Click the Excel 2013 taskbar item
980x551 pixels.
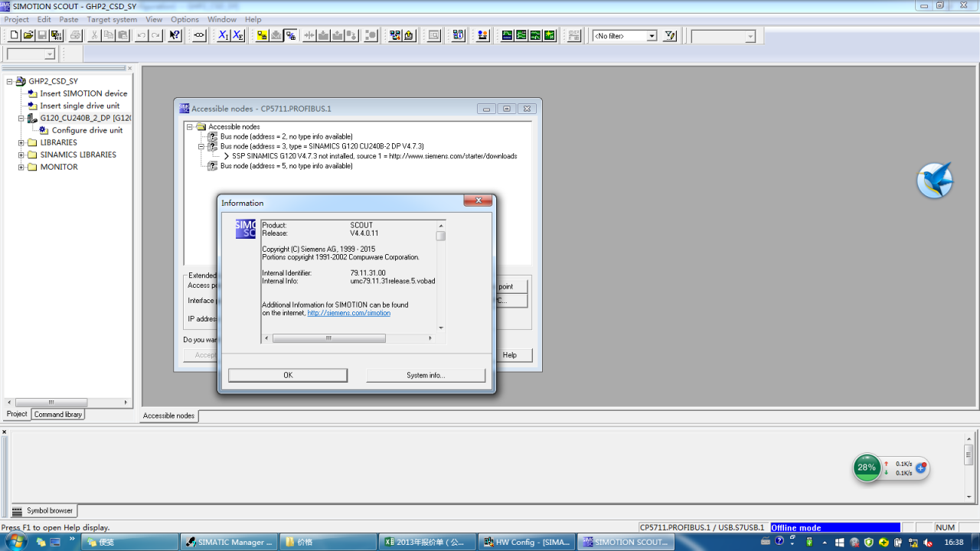point(426,542)
